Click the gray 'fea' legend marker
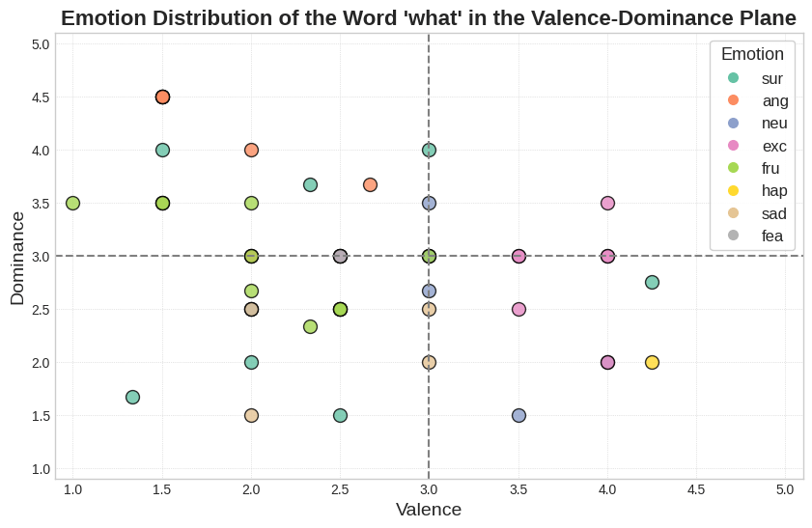 [734, 236]
